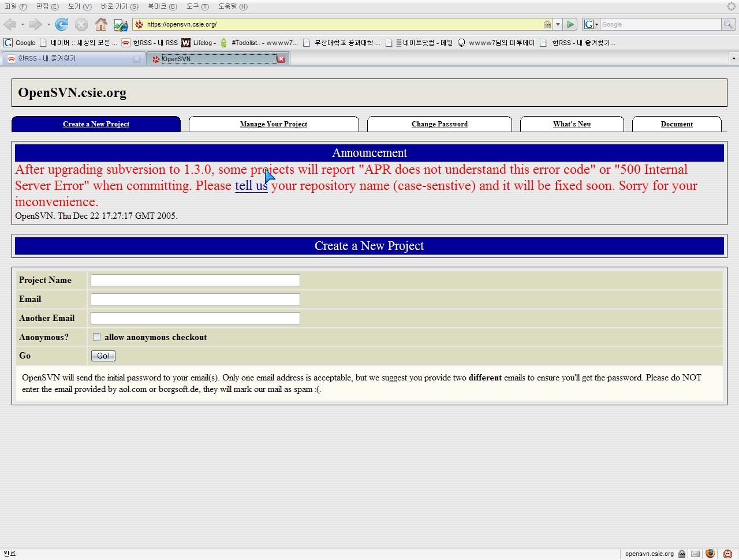
Task: Click the lock icon inside the address bar
Action: click(x=547, y=24)
